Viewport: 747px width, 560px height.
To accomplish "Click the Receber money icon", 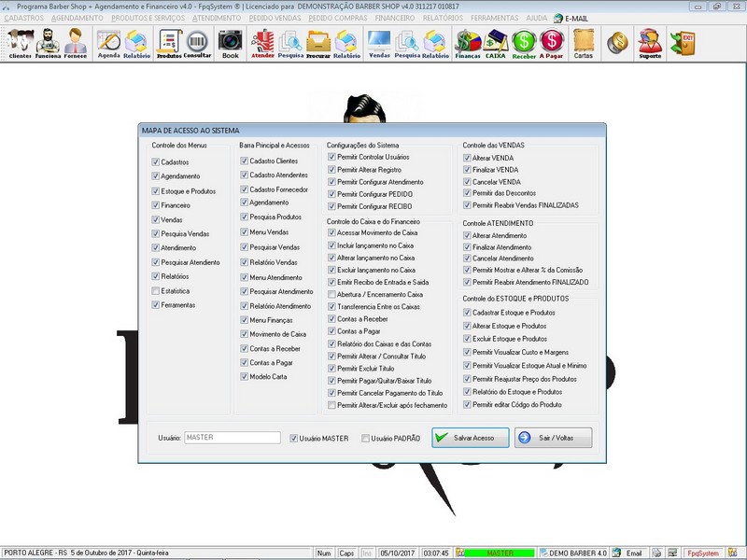I will coord(524,44).
